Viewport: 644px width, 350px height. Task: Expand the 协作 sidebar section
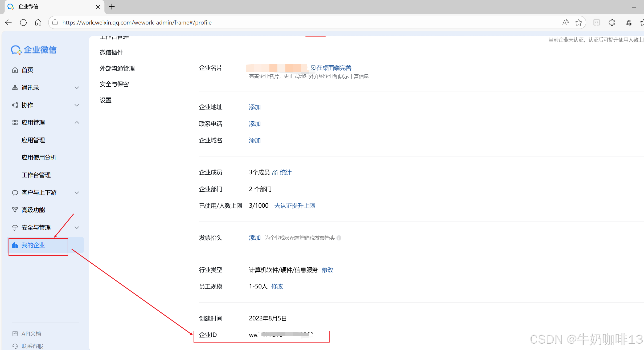coord(77,105)
